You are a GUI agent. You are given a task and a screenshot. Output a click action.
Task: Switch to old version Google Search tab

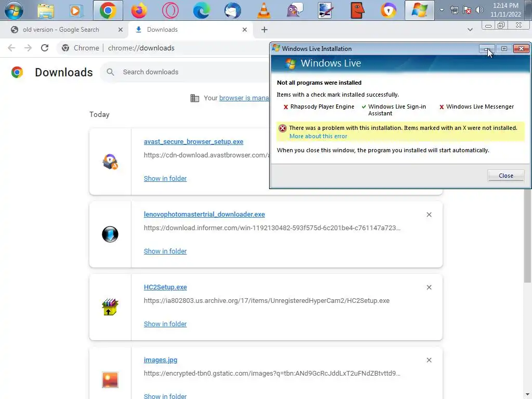click(x=61, y=30)
